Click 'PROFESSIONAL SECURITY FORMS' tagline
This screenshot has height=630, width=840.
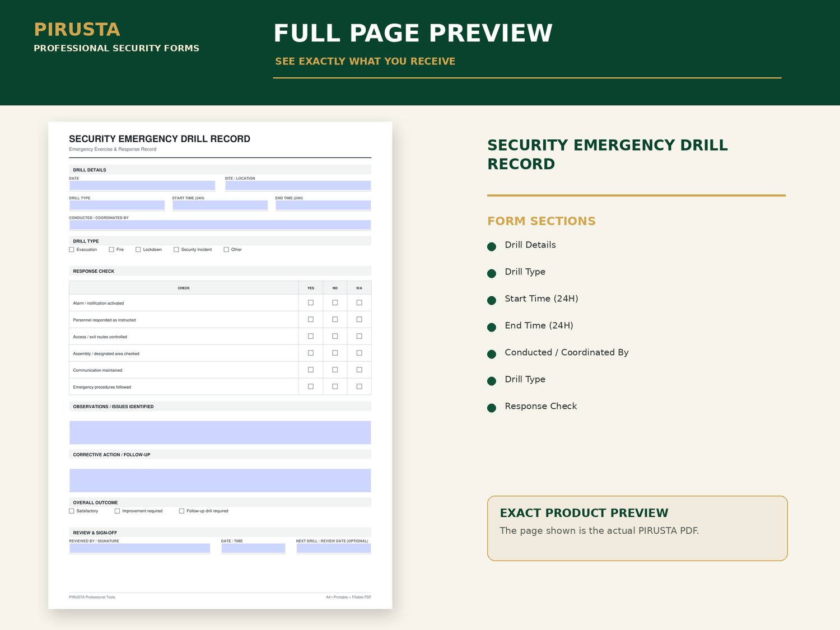point(116,48)
